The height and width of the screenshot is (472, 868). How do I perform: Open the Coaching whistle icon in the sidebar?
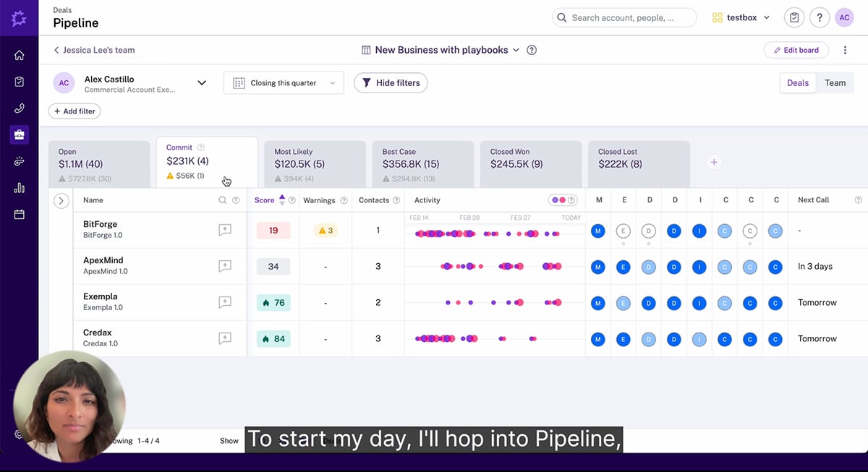[19, 161]
